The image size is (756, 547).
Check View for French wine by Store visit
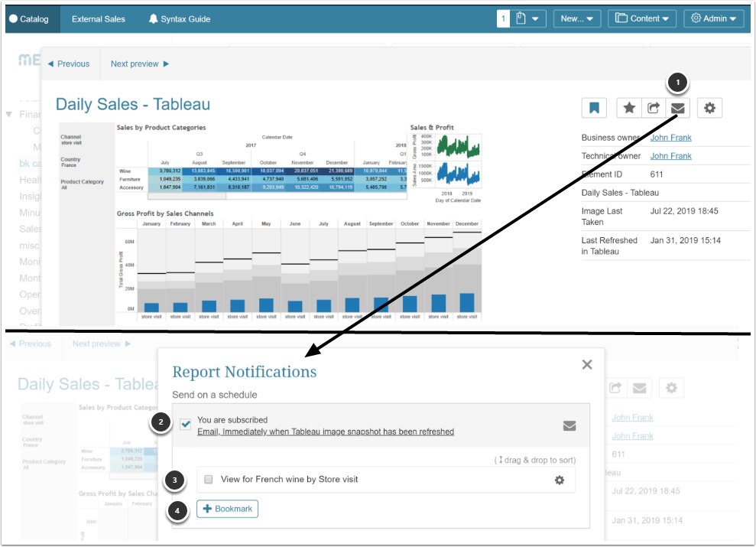208,479
